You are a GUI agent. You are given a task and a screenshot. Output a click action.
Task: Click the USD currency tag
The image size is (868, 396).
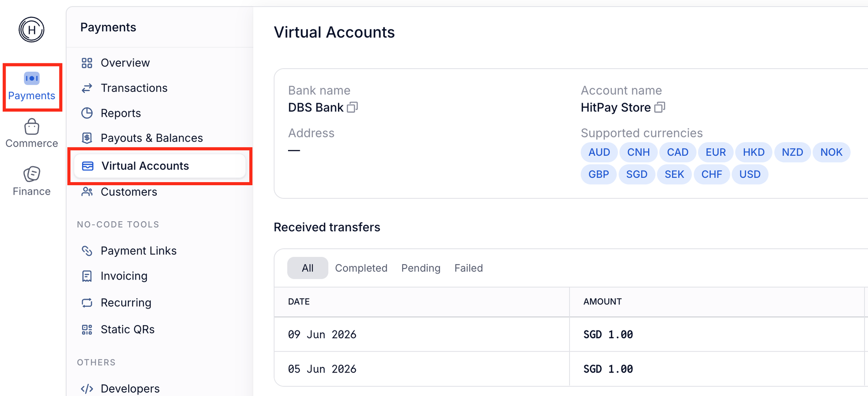[750, 174]
